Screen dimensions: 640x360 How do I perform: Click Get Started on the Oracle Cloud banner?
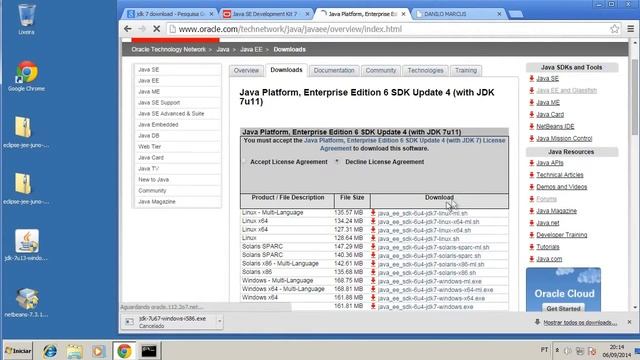pyautogui.click(x=563, y=309)
